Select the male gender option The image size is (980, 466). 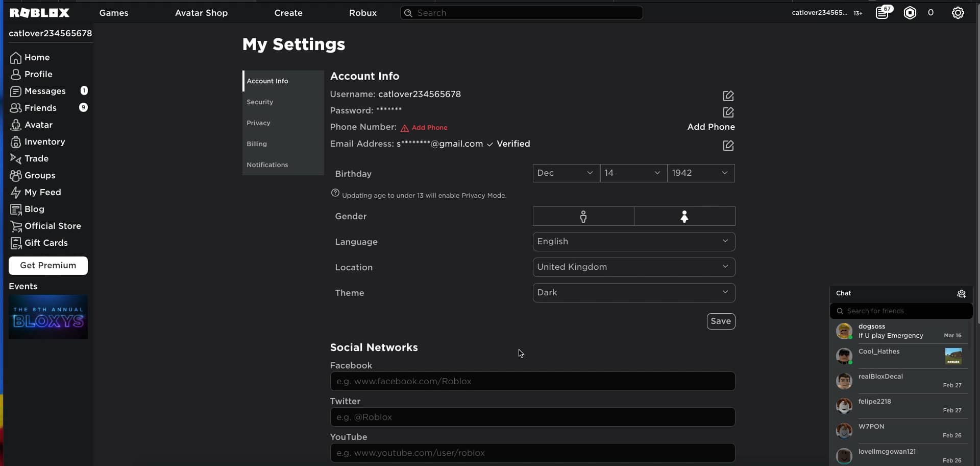click(583, 216)
